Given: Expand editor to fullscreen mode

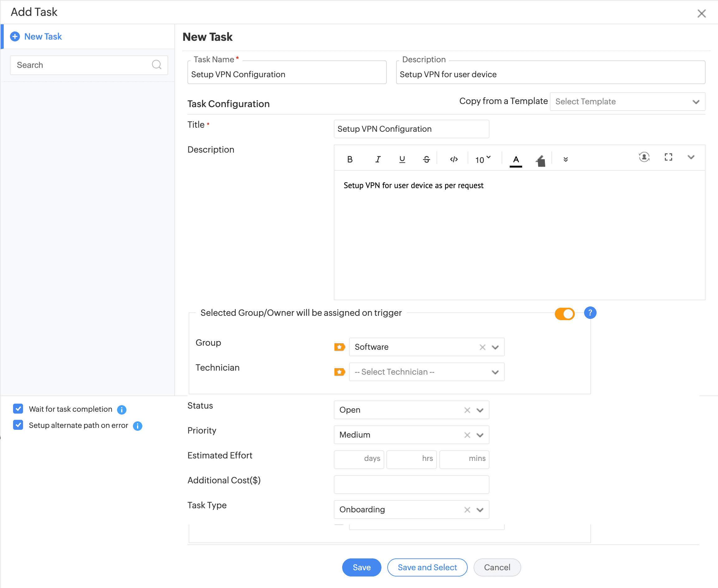Looking at the screenshot, I should pos(668,157).
